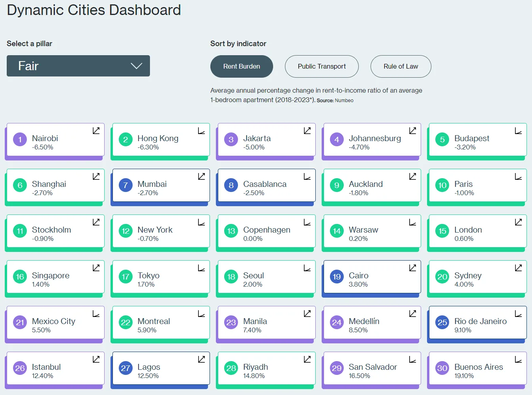Open Johannesburg's trend chart icon
The width and height of the screenshot is (532, 395).
click(412, 130)
